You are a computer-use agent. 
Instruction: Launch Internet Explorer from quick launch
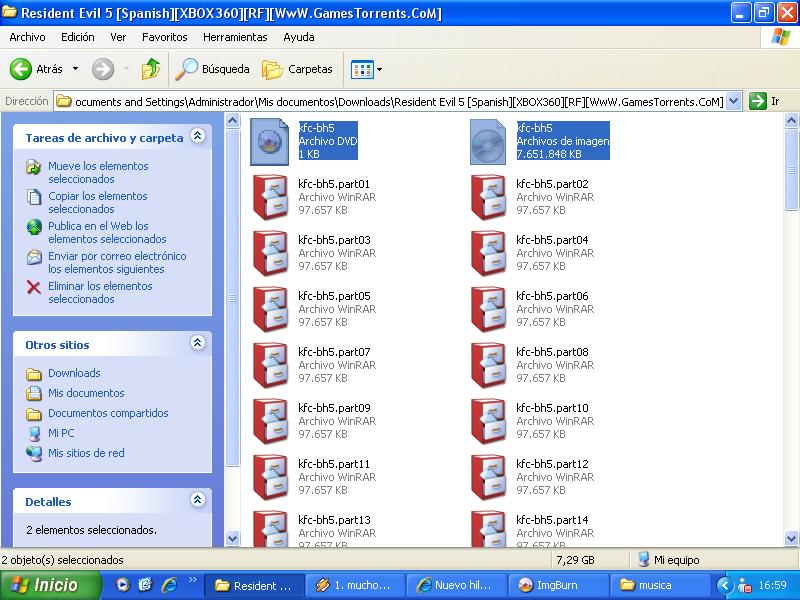tap(169, 585)
